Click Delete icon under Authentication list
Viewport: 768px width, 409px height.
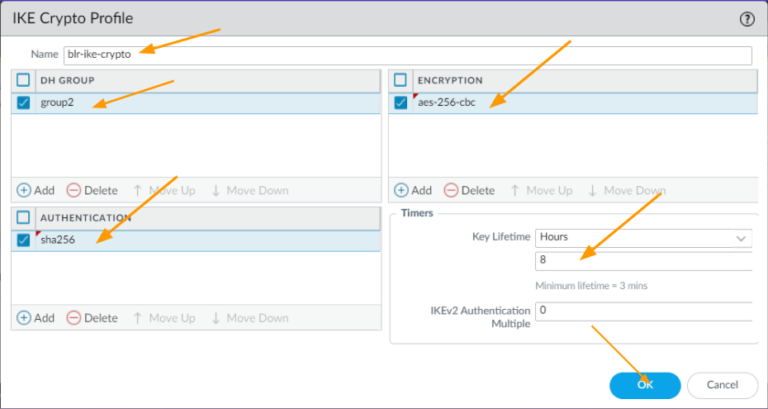74,318
